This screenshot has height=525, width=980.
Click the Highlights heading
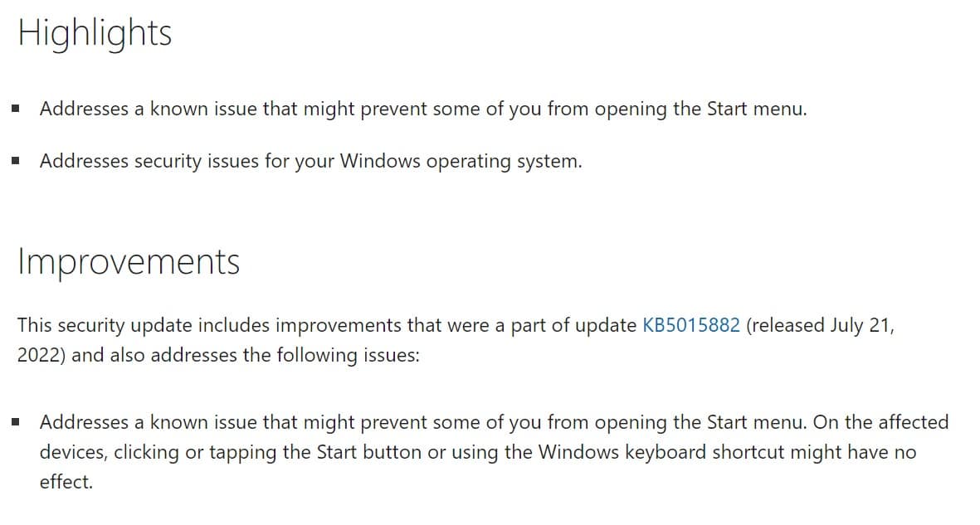click(95, 33)
